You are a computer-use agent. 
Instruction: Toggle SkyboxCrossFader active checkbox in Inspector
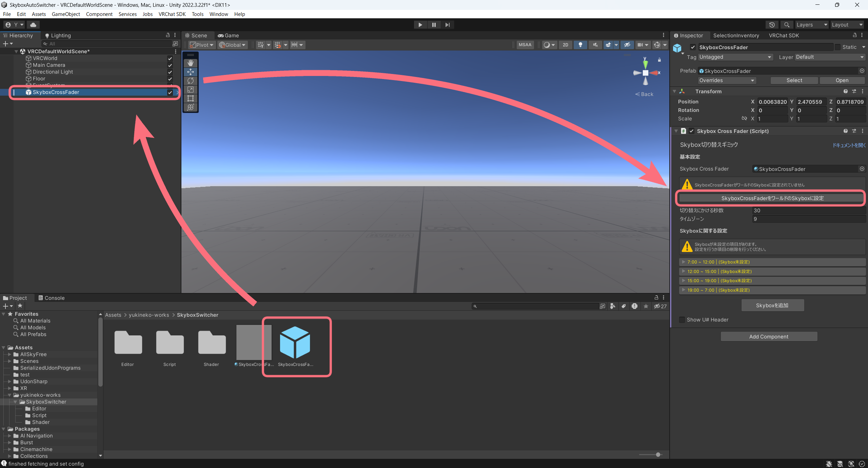(693, 47)
